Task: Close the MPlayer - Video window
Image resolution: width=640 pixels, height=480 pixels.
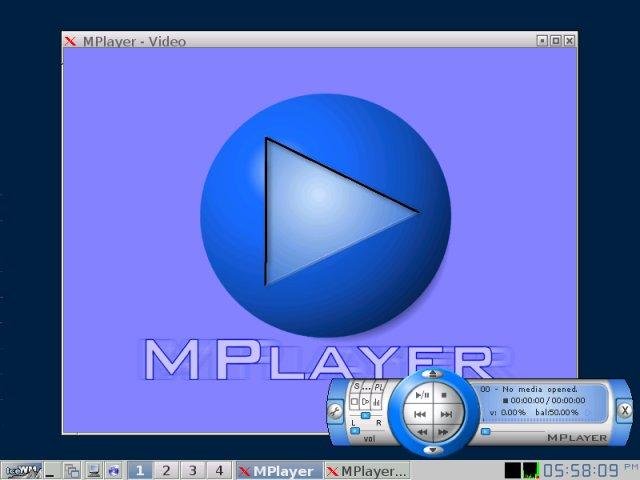Action: pos(569,40)
